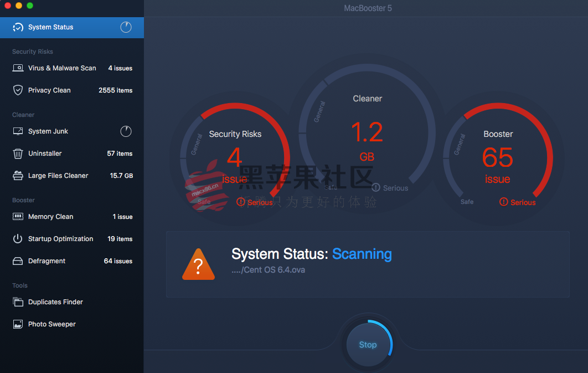Open the Defragment tool

coord(72,261)
